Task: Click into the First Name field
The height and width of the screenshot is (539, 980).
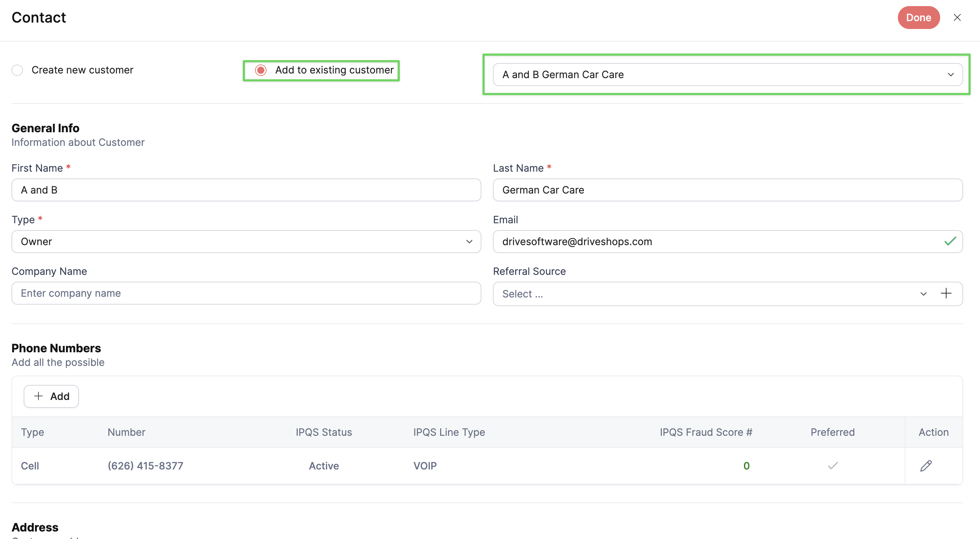Action: [x=246, y=190]
